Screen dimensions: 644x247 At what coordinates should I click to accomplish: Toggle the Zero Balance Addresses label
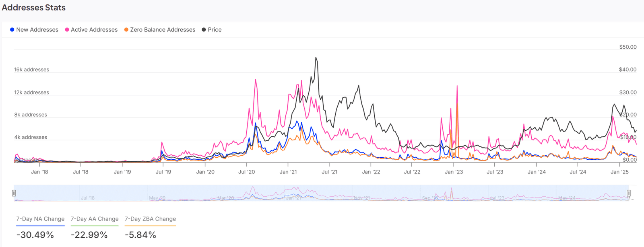[163, 30]
